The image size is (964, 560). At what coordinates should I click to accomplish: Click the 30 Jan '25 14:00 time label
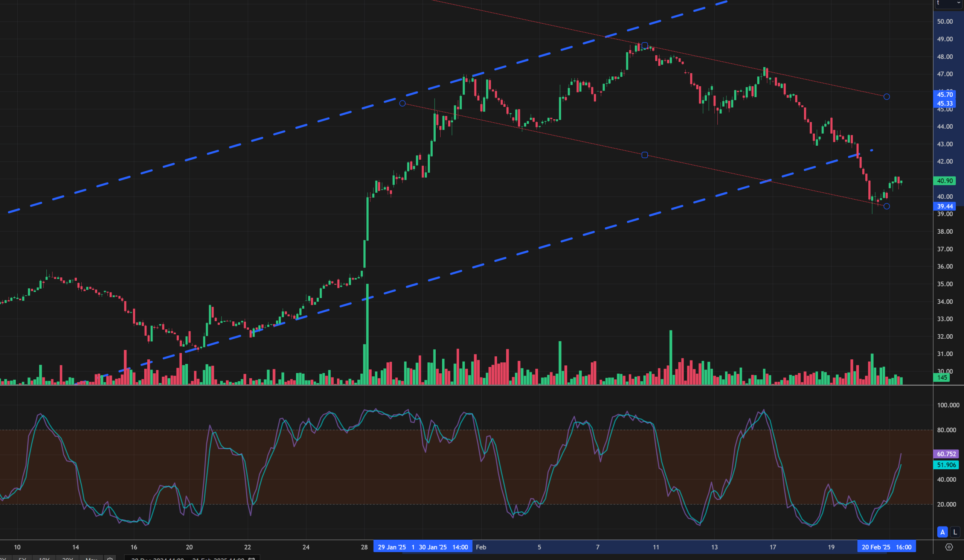pos(443,547)
